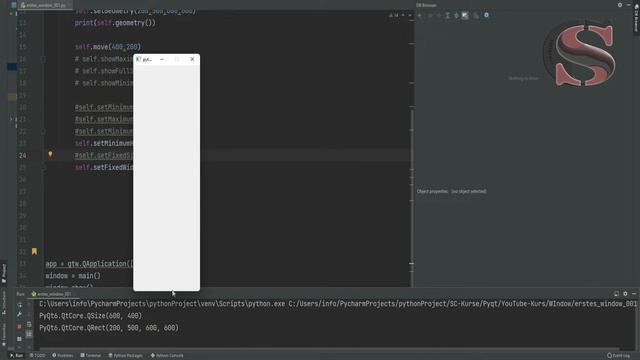Viewport: 640px width, 360px height.
Task: Click the fold marker beside line 22
Action: (43, 131)
